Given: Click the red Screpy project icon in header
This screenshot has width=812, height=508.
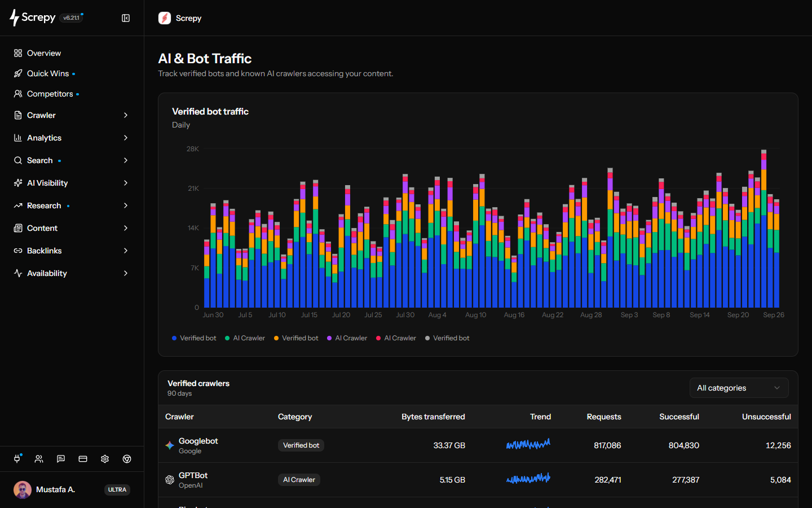Looking at the screenshot, I should tap(165, 18).
